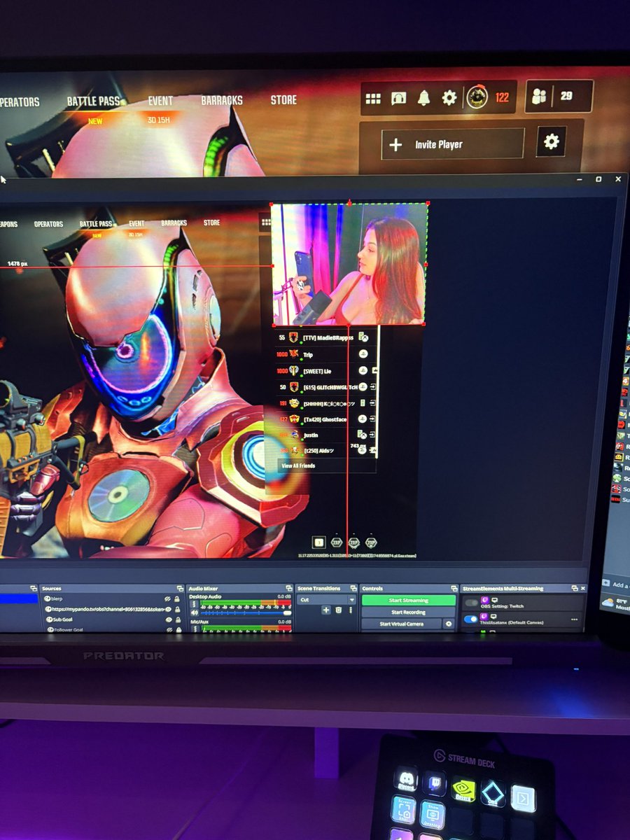Toggle visibility of the blerp source
The image size is (630, 840).
coord(167,599)
